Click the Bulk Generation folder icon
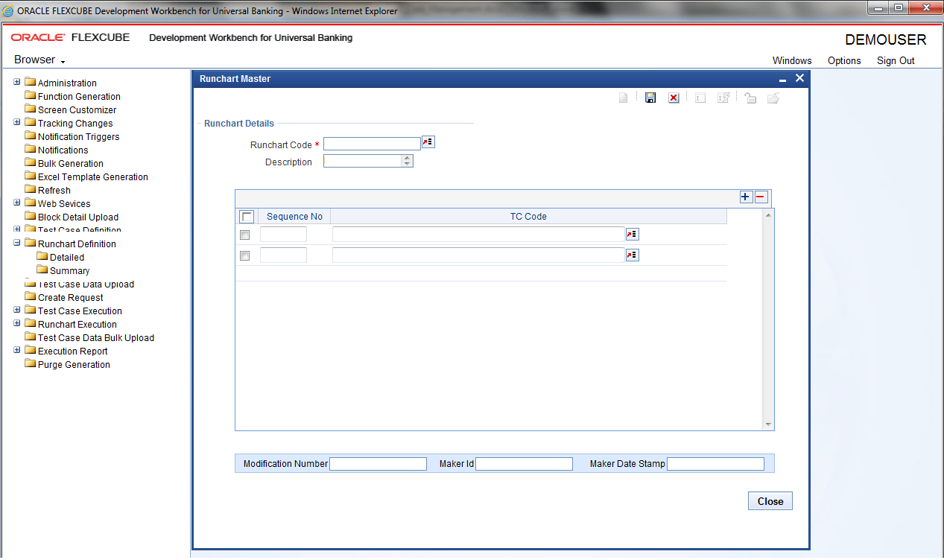This screenshot has height=560, width=944. [x=31, y=162]
